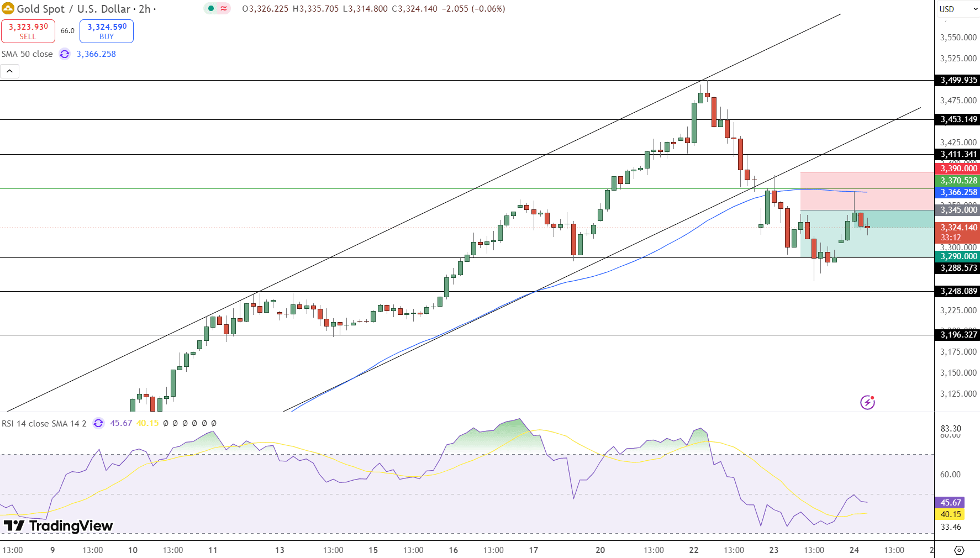980x558 pixels.
Task: Click the green short position profit zone
Action: [867, 234]
